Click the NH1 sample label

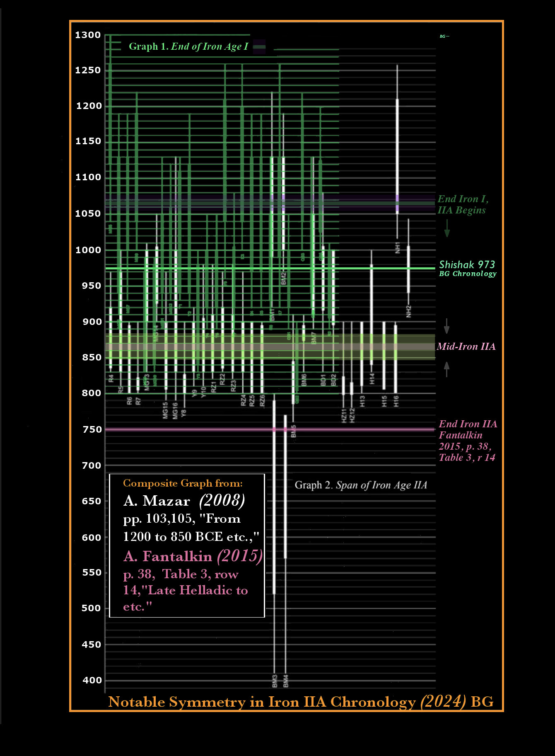pos(398,248)
